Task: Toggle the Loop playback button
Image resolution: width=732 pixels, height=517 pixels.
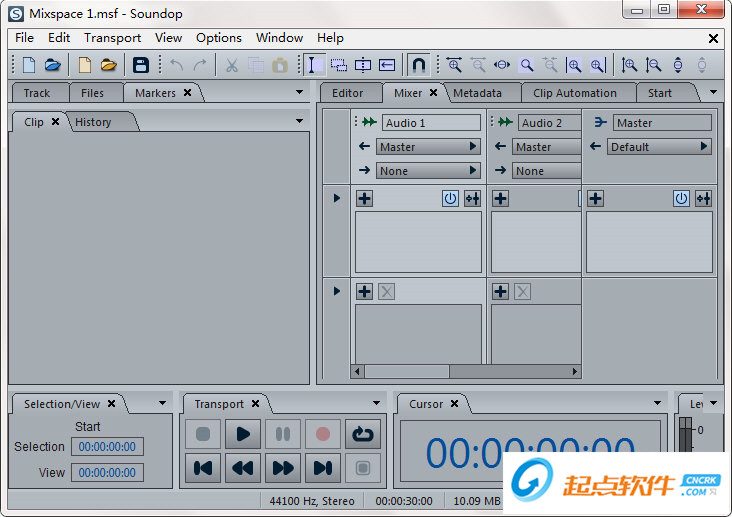Action: pyautogui.click(x=362, y=435)
